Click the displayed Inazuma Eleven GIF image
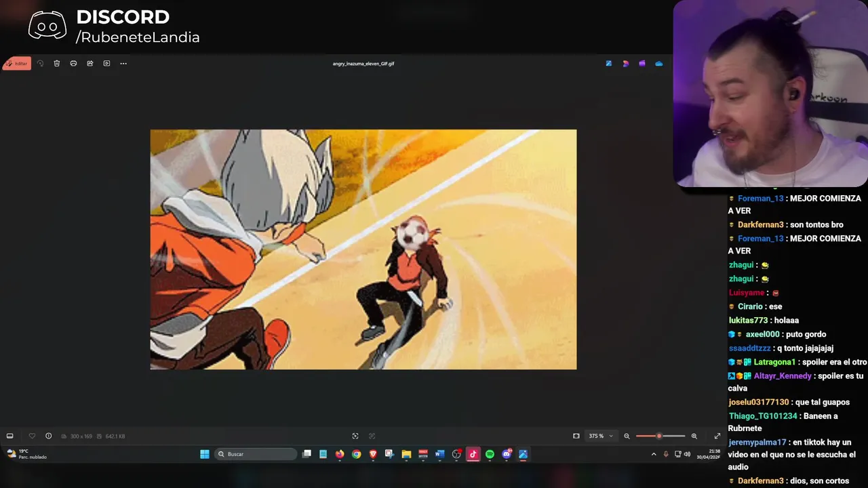 tap(363, 249)
